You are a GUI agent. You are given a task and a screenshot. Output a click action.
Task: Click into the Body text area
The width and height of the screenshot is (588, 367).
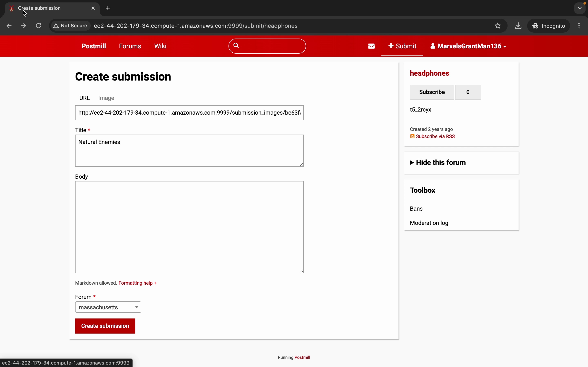[189, 227]
